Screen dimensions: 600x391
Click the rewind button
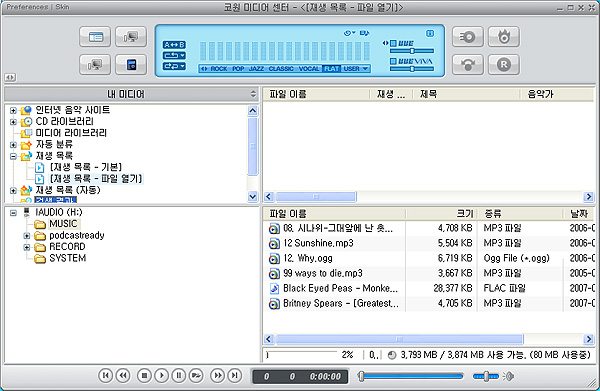[123, 376]
